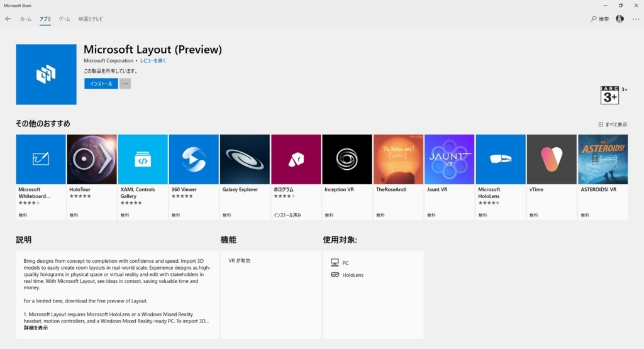Open the Jaunt VR app tile
This screenshot has width=644, height=349.
[449, 177]
